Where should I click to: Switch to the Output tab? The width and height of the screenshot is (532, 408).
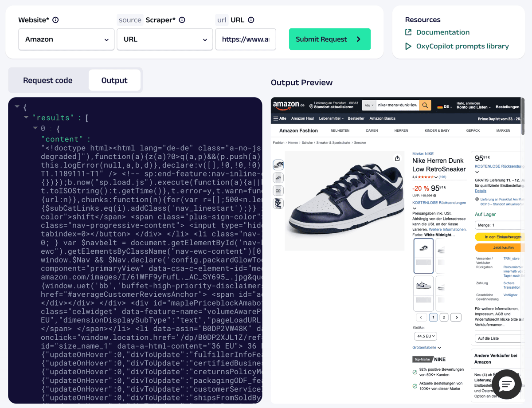[x=114, y=80]
